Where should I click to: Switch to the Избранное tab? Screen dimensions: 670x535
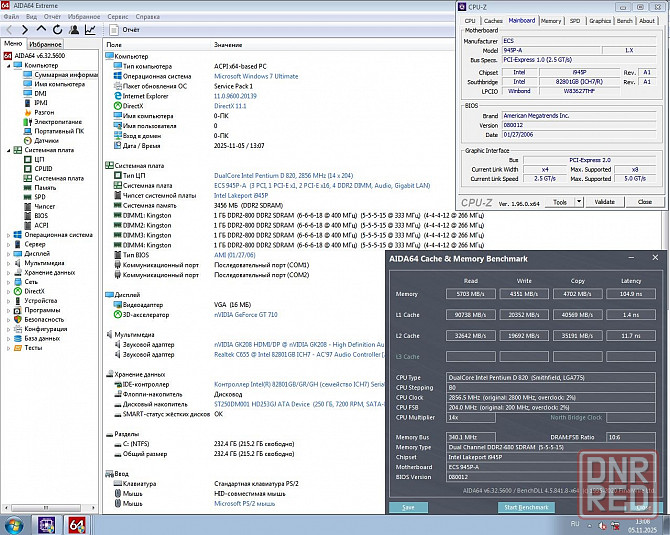[45, 44]
